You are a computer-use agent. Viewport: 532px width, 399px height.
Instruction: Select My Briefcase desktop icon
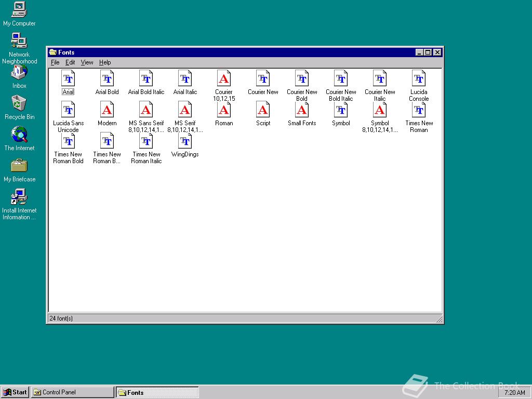(19, 170)
